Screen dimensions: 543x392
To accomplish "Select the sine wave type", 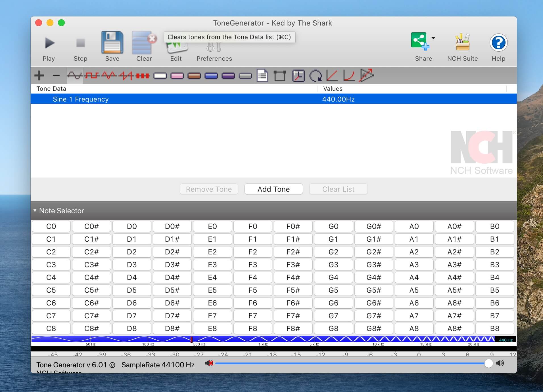I will pyautogui.click(x=75, y=75).
